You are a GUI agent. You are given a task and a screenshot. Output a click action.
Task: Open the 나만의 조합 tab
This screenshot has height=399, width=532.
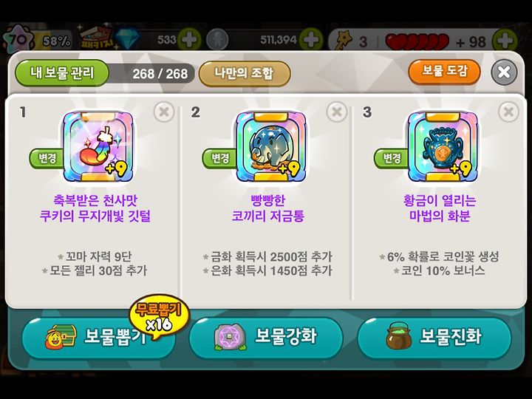(245, 73)
